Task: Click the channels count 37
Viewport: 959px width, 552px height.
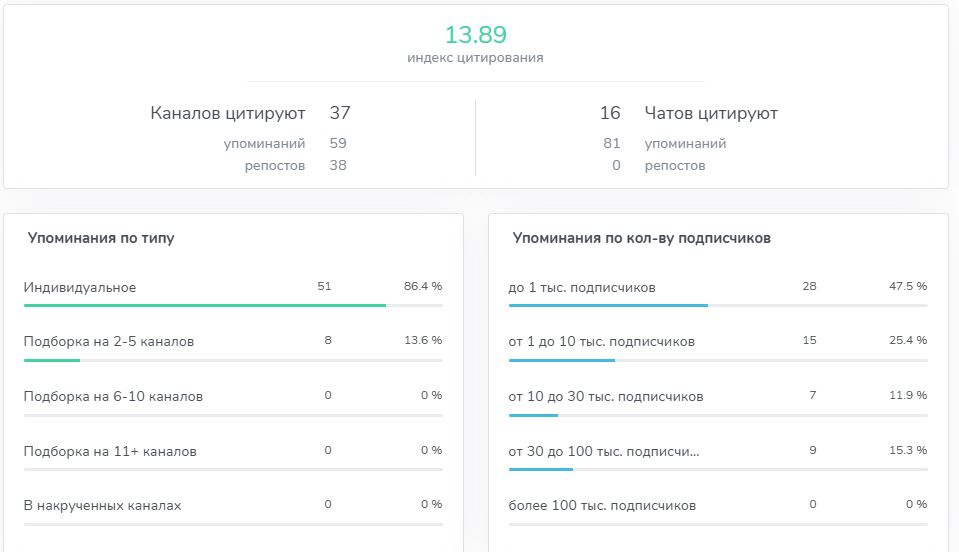Action: coord(339,113)
